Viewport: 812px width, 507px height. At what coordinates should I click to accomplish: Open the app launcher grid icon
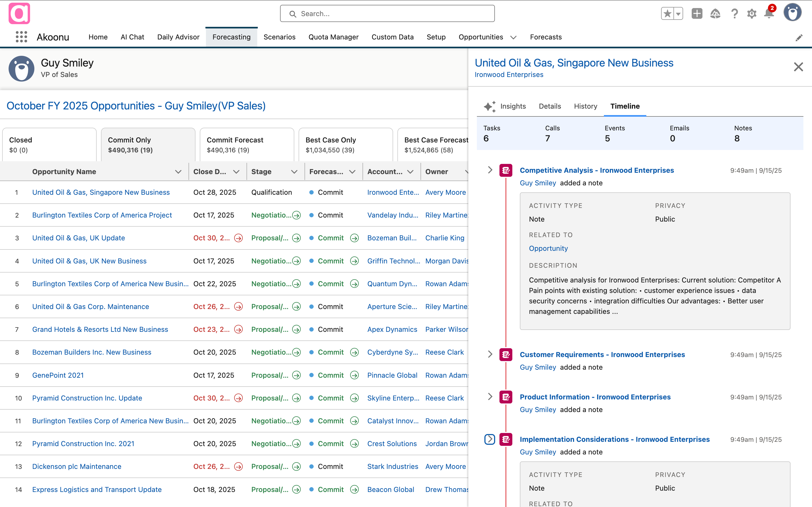[21, 37]
